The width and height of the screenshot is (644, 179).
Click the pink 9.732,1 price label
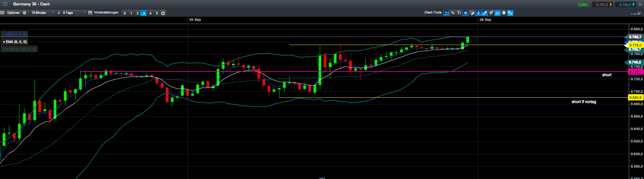pyautogui.click(x=635, y=72)
